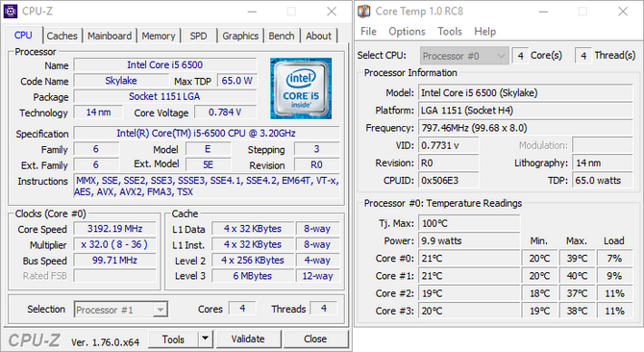The width and height of the screenshot is (644, 352).
Task: Click the Core(s) count field in Core Temp
Action: coord(520,56)
